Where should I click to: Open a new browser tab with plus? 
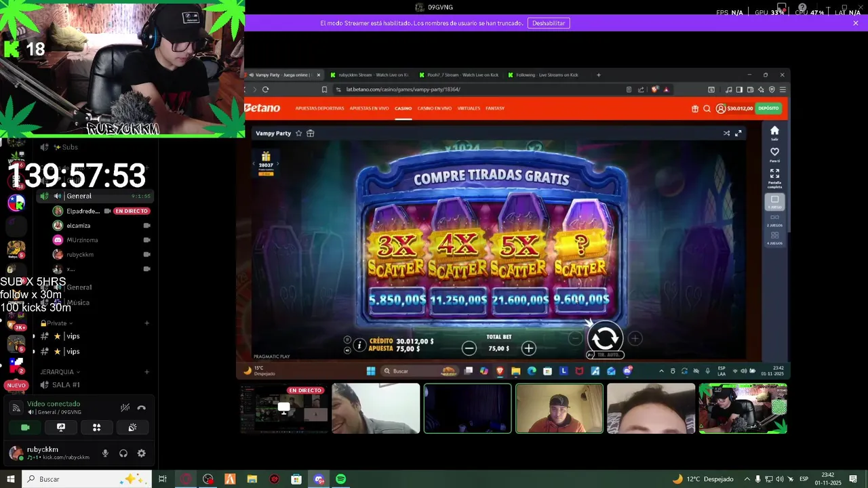598,75
